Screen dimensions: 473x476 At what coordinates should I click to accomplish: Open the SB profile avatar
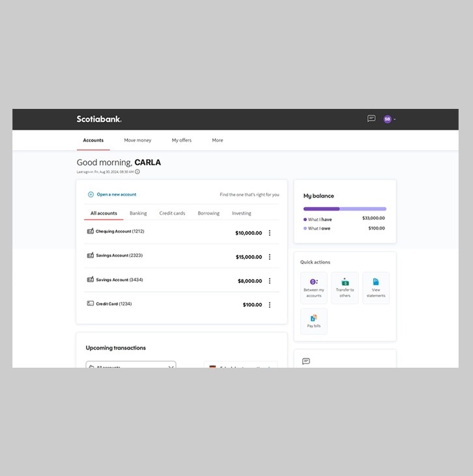click(387, 119)
